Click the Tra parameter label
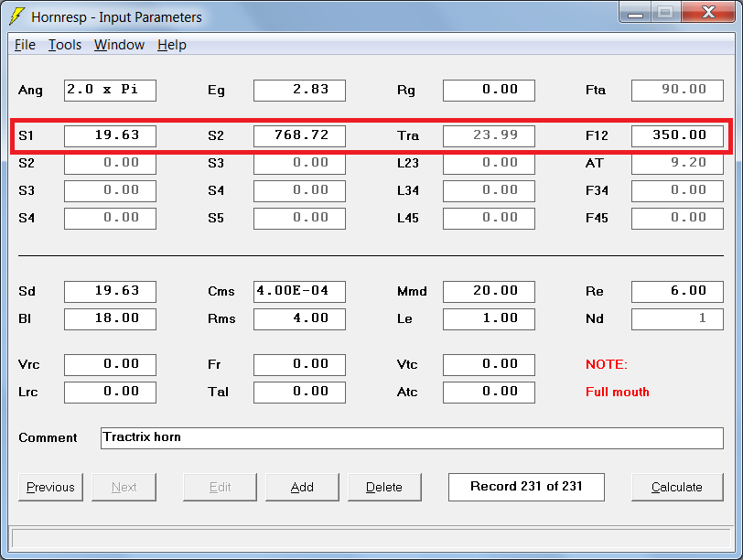This screenshot has width=743, height=560. point(408,136)
